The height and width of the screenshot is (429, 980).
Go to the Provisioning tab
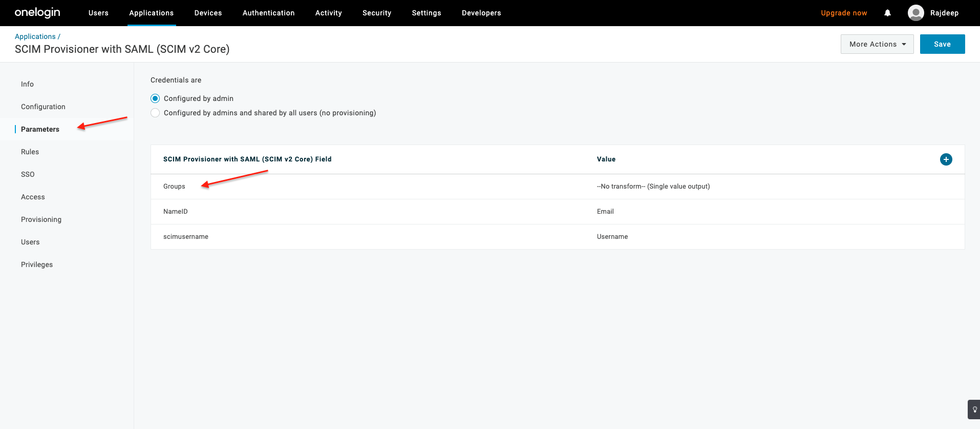tap(41, 219)
